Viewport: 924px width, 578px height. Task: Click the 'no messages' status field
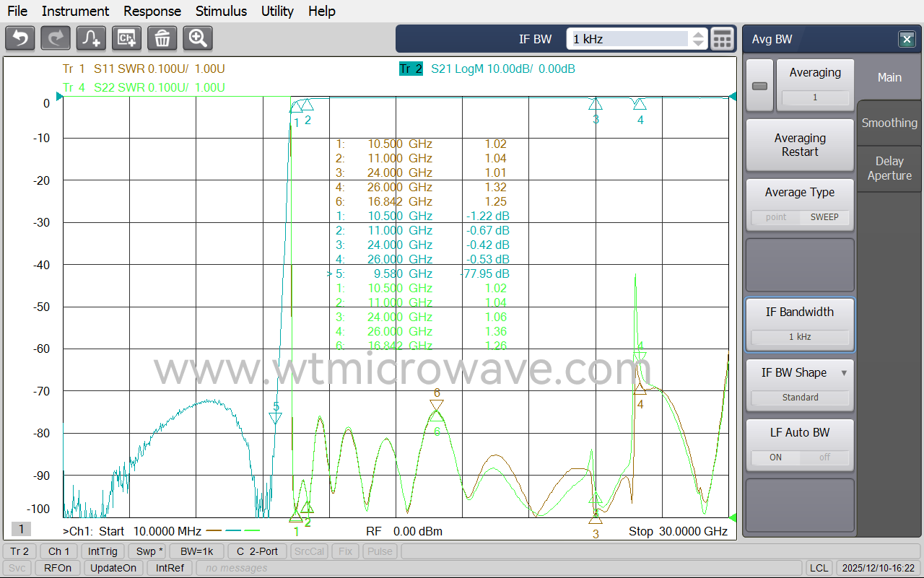498,568
